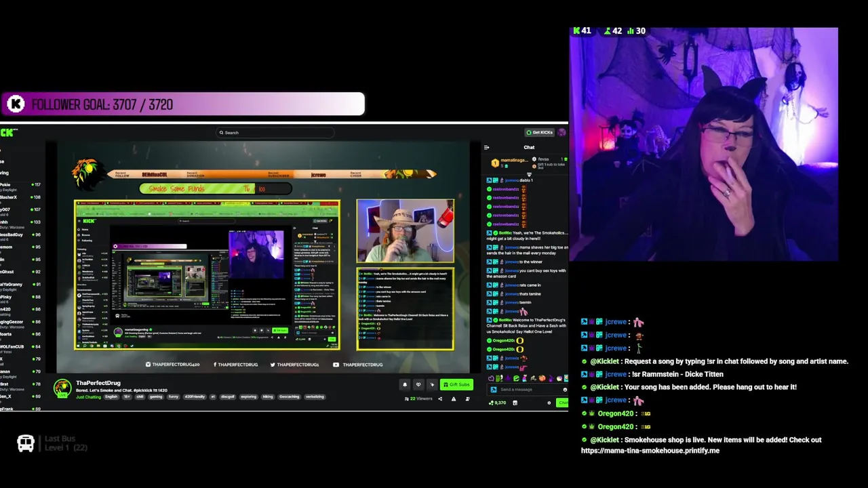The height and width of the screenshot is (488, 868).
Task: Collapse the chat panel with the arrow icon
Action: tap(486, 147)
